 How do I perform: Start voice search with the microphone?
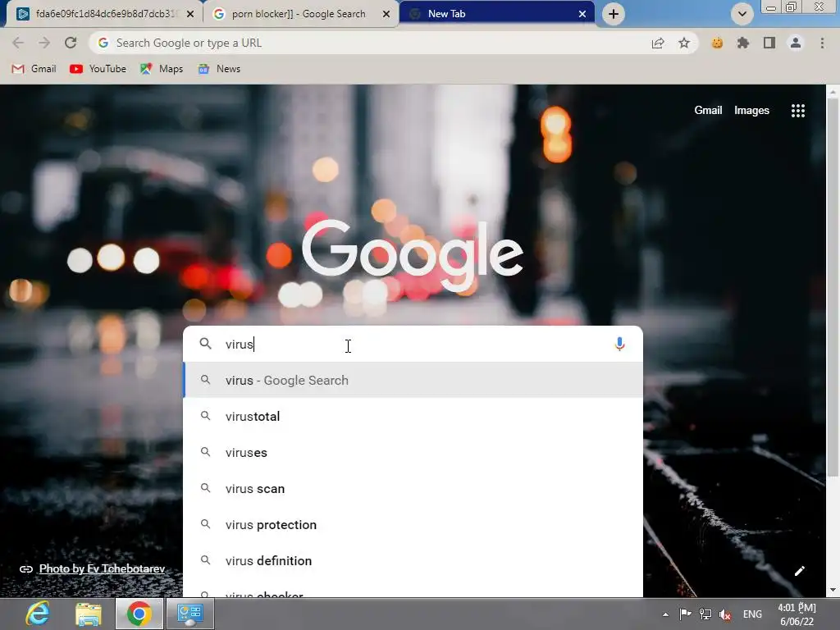coord(619,344)
